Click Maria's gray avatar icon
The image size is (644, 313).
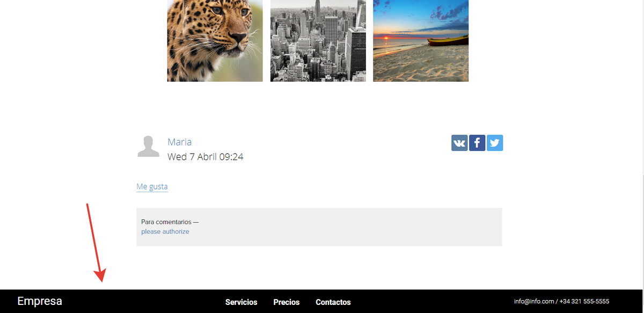[x=149, y=146]
